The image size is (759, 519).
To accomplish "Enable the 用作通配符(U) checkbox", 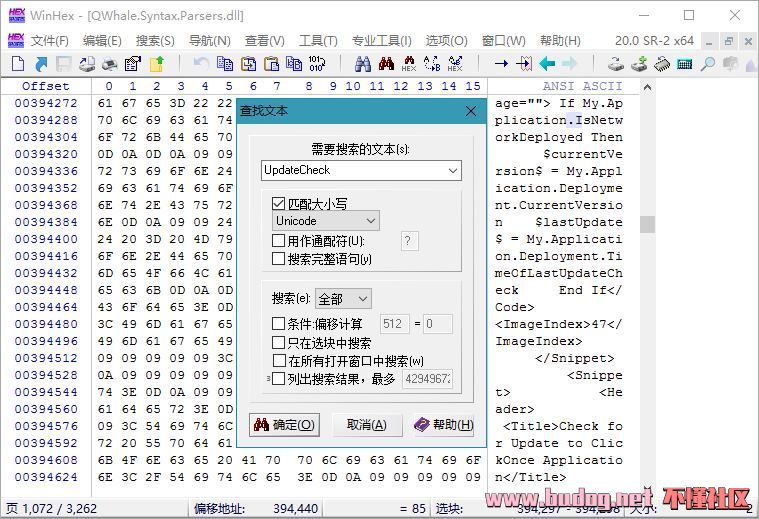I will (278, 241).
